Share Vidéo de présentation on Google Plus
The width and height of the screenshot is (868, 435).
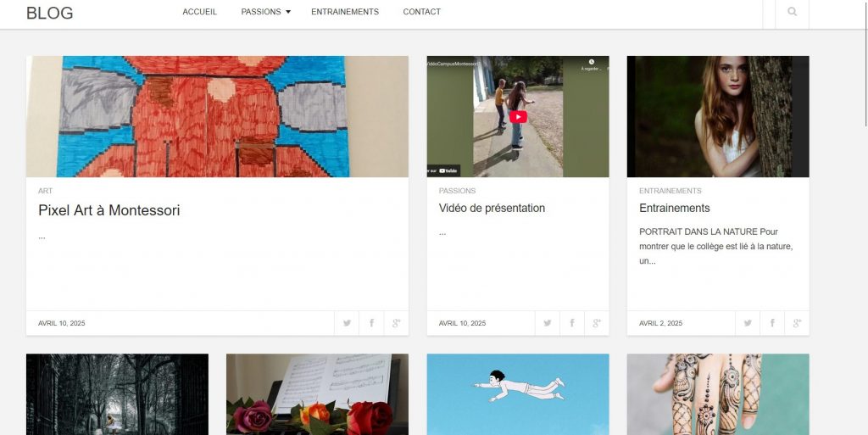tap(597, 323)
